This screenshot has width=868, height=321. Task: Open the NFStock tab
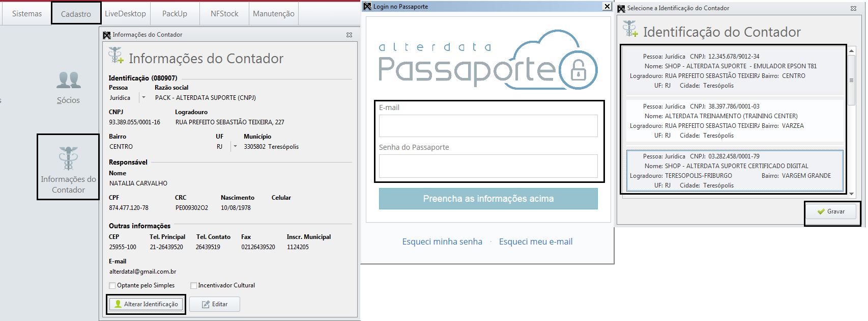tap(224, 14)
